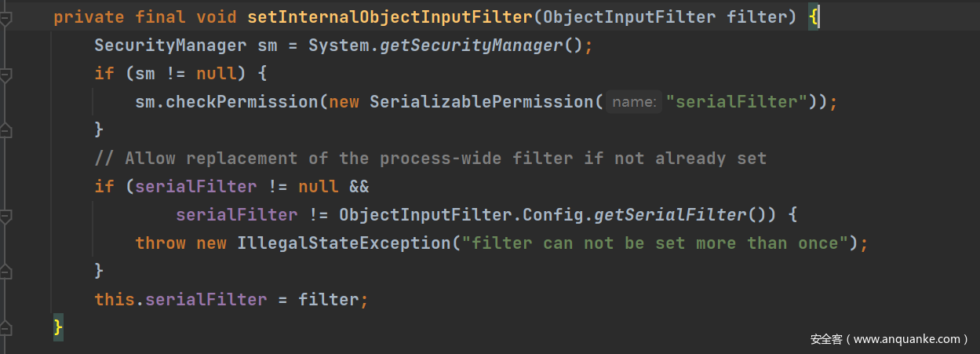
Task: Collapse the serialFilter check fold marker
Action: click(6, 214)
